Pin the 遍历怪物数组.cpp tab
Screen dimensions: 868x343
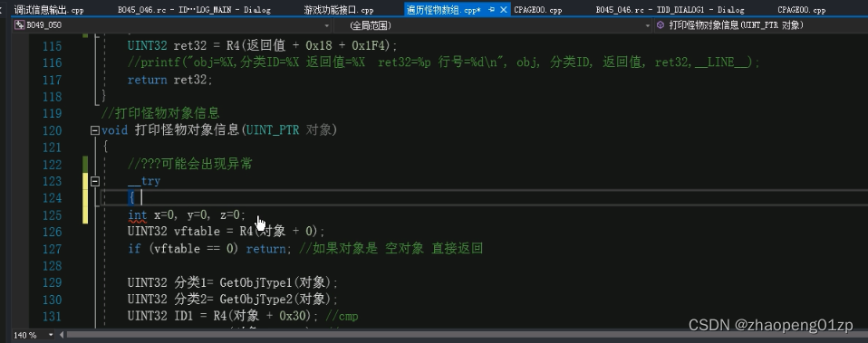pyautogui.click(x=492, y=10)
